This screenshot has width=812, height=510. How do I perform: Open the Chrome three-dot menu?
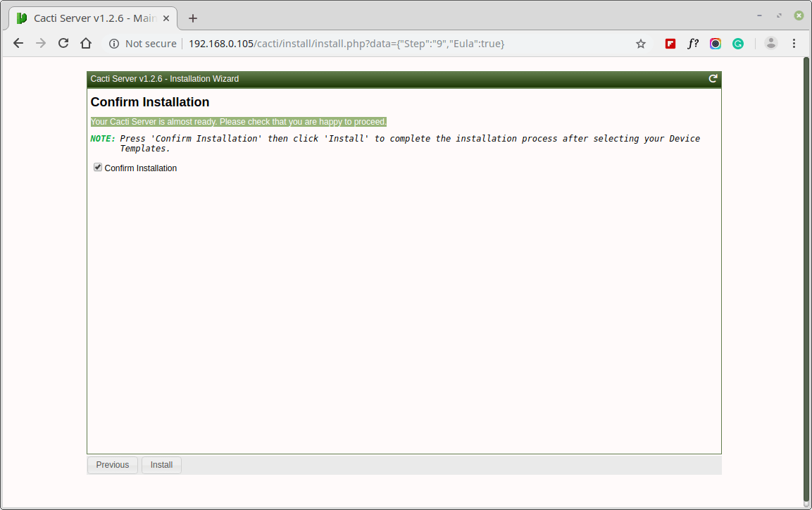tap(794, 44)
